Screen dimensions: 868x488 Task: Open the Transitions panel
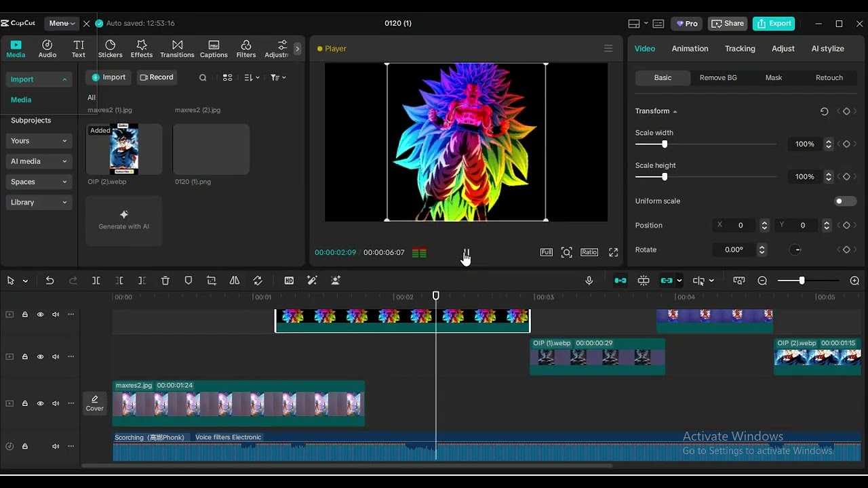(x=177, y=49)
